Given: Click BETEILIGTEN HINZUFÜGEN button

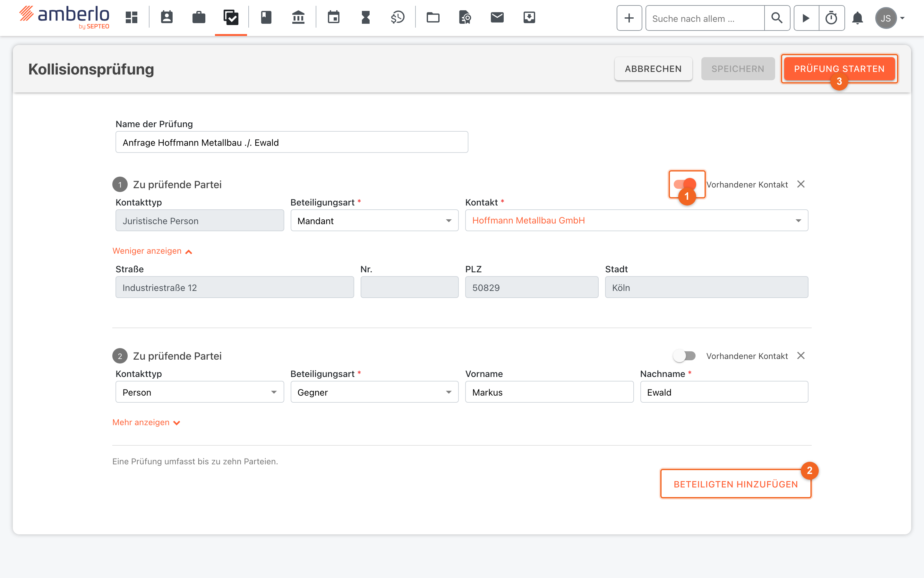Looking at the screenshot, I should tap(736, 484).
